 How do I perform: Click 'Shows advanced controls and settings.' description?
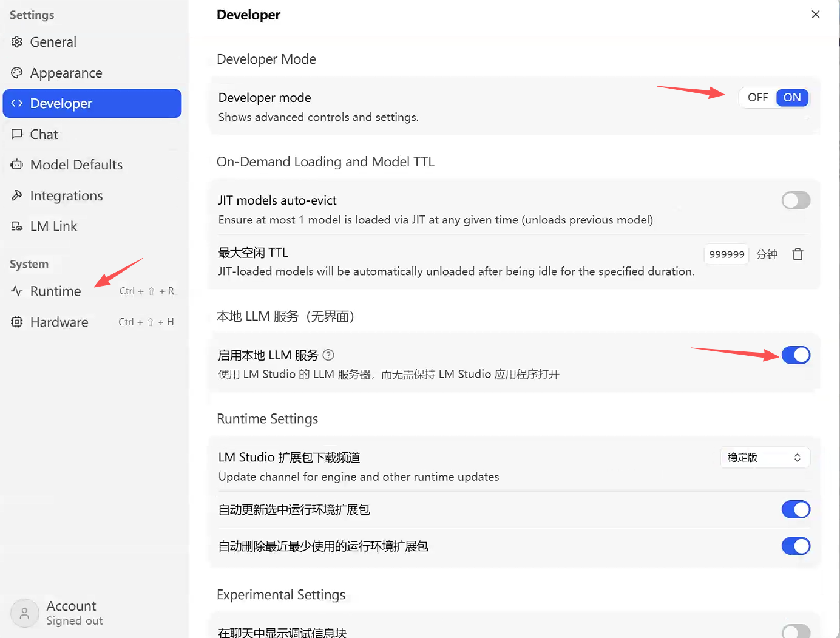319,117
